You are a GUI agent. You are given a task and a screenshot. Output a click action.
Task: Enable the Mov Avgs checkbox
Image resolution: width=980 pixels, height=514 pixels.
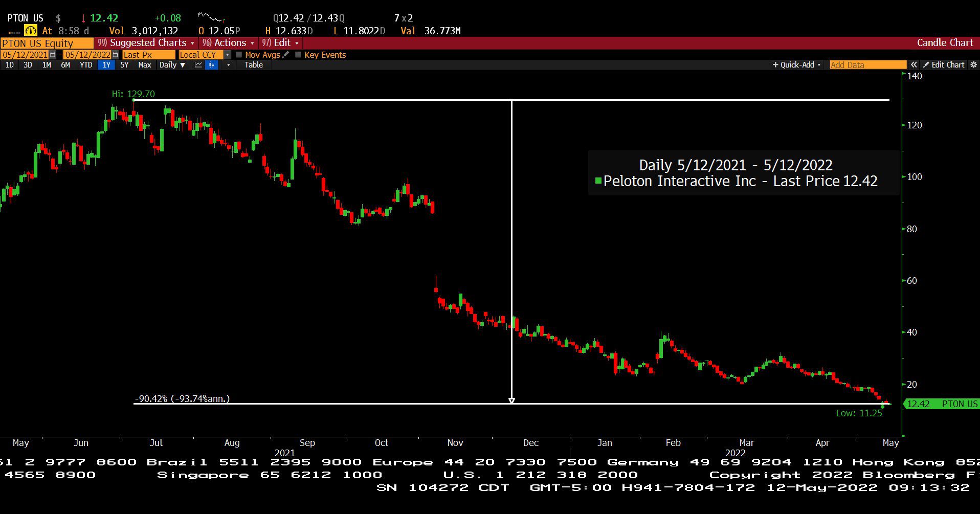[x=239, y=55]
